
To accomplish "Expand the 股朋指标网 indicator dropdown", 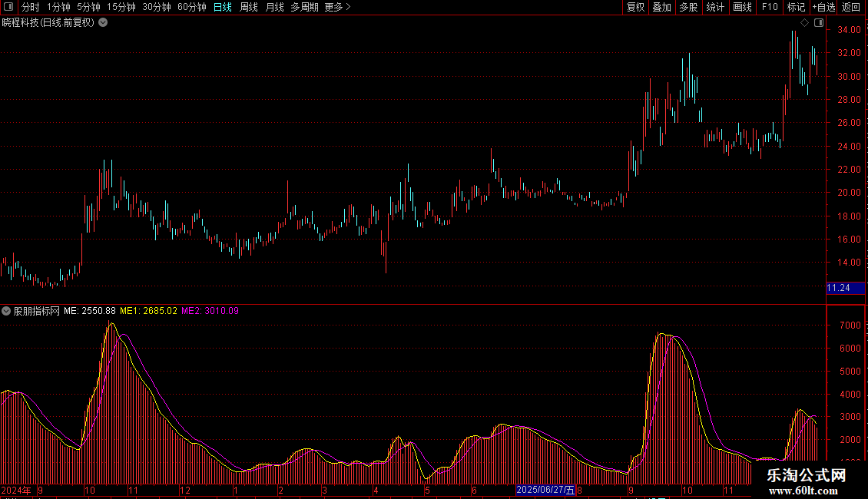I will coord(6,311).
